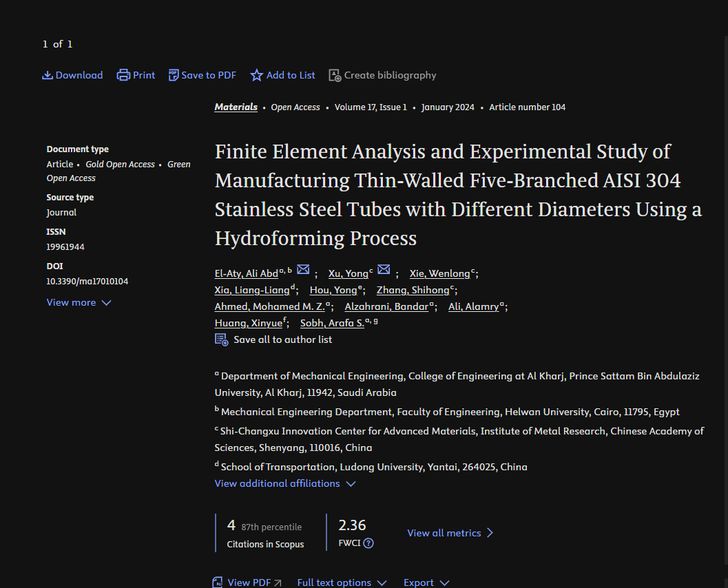Image resolution: width=728 pixels, height=588 pixels.
Task: Click Add to List label
Action: (x=291, y=75)
